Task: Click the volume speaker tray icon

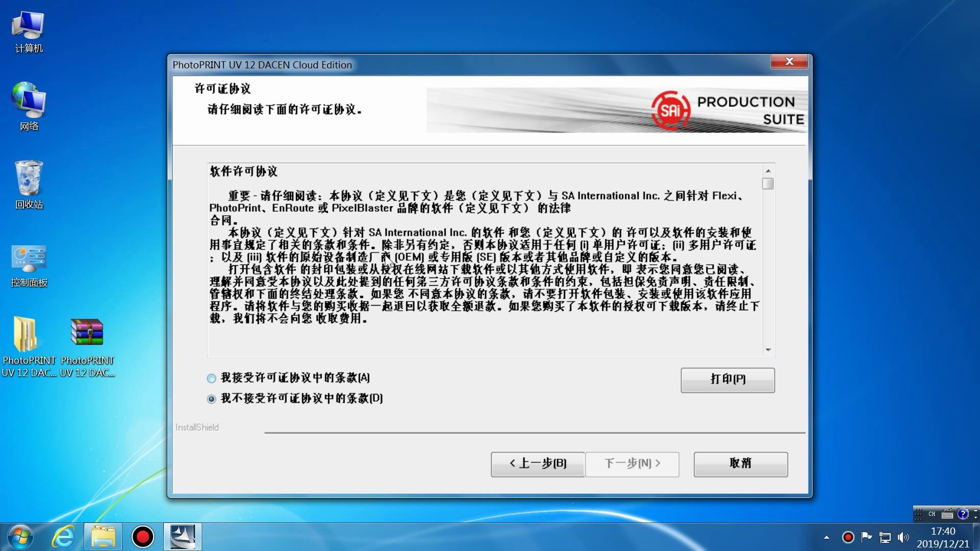Action: point(903,537)
